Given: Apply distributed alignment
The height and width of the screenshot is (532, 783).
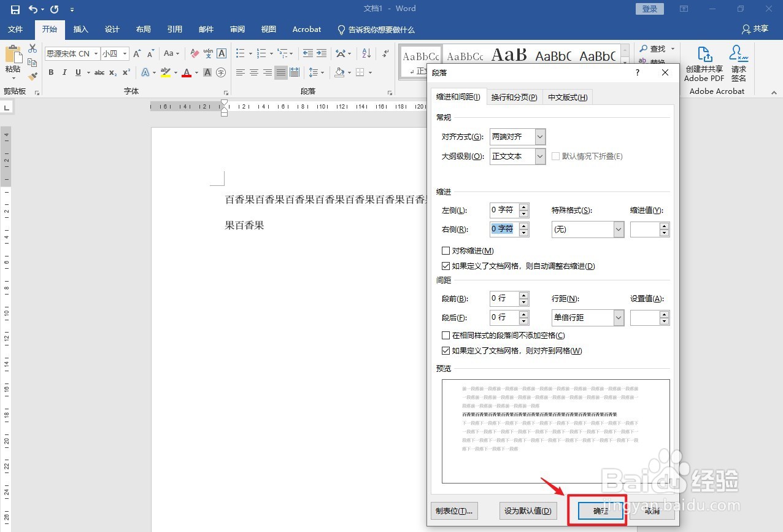Looking at the screenshot, I should click(295, 72).
